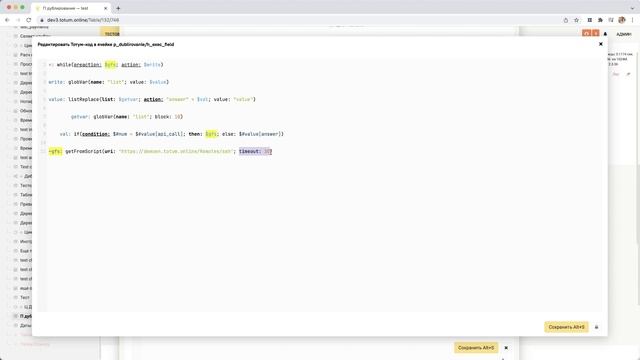
Task: Select the browser tab titled 'П.дублирование — test'
Action: point(70,8)
